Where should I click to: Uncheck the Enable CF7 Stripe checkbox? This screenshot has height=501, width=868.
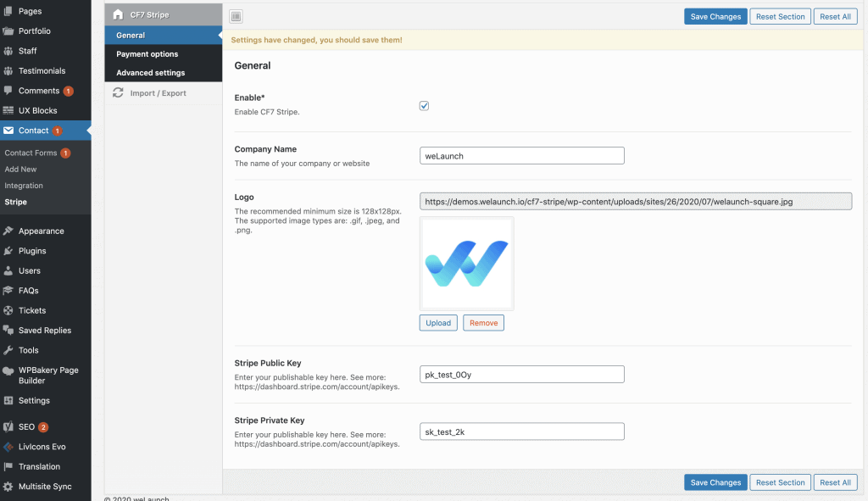tap(425, 106)
